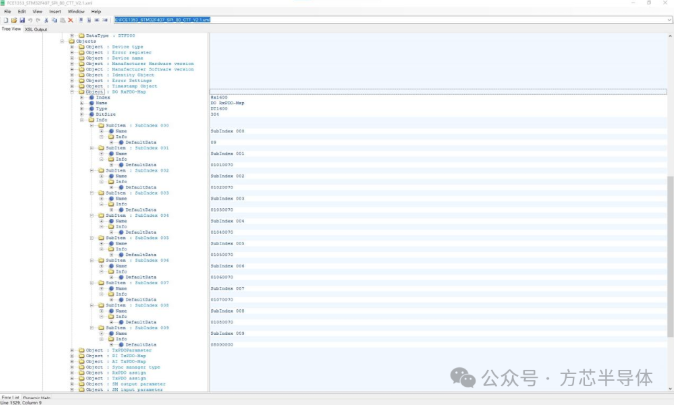Open the Insert menu
The width and height of the screenshot is (675, 408).
pyautogui.click(x=55, y=12)
